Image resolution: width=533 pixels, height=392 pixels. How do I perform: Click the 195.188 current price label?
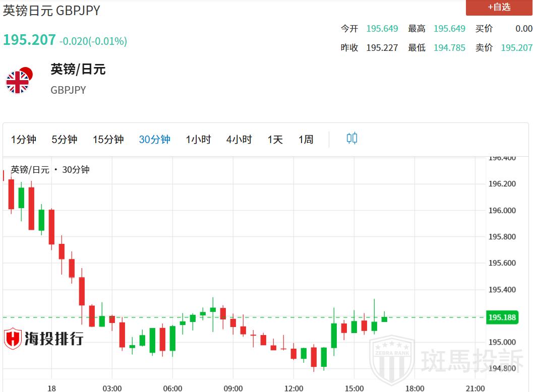pyautogui.click(x=502, y=317)
